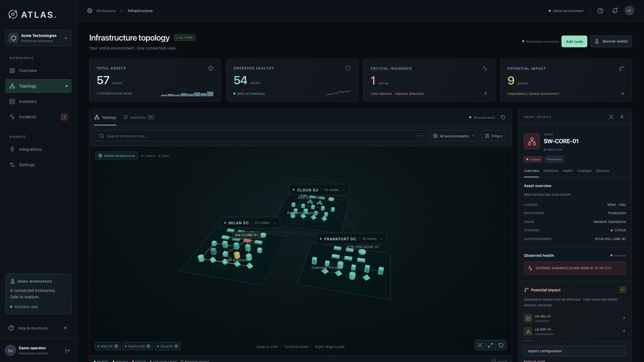Close the Asset Details panel
This screenshot has width=644, height=362.
(622, 117)
